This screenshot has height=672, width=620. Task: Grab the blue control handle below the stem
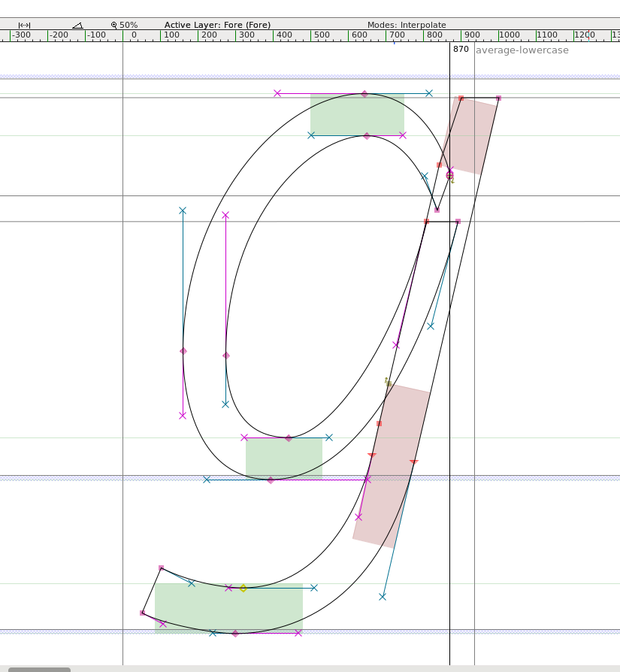pos(383,597)
